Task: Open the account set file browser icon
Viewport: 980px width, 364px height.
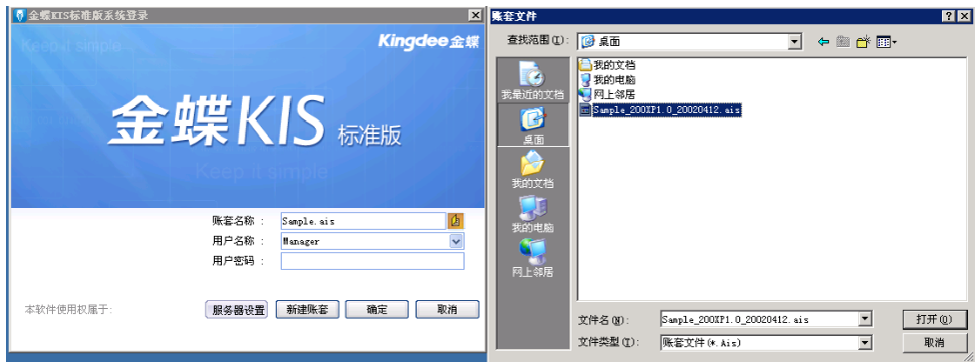Action: (x=456, y=221)
